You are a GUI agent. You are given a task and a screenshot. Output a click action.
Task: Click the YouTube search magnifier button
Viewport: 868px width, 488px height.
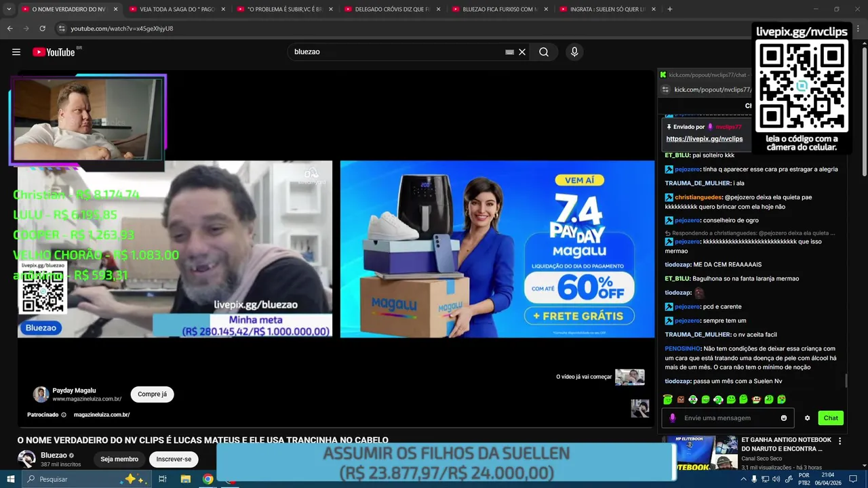[x=544, y=52]
